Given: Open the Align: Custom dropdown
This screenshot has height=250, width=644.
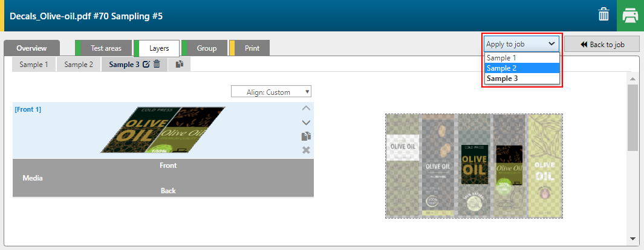Looking at the screenshot, I should pyautogui.click(x=271, y=92).
